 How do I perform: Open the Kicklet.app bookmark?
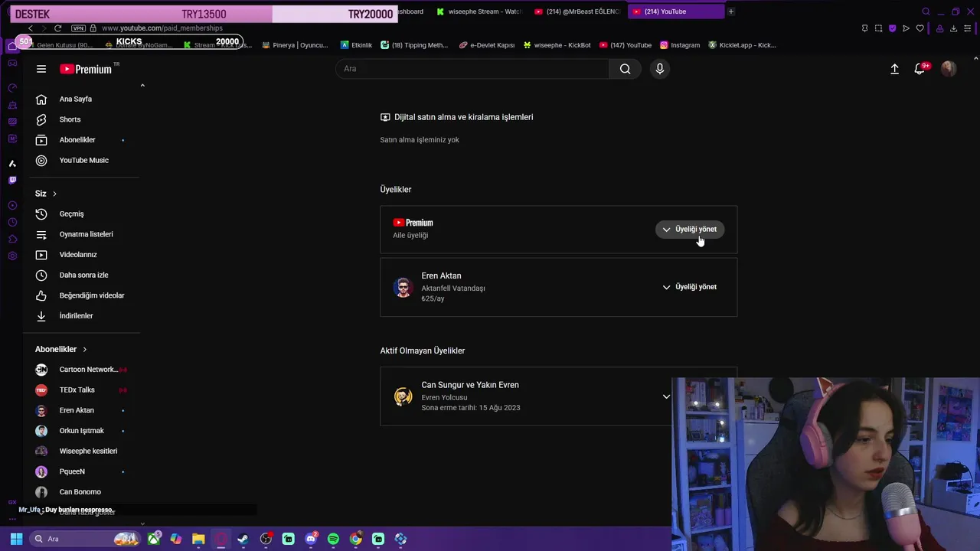click(743, 45)
